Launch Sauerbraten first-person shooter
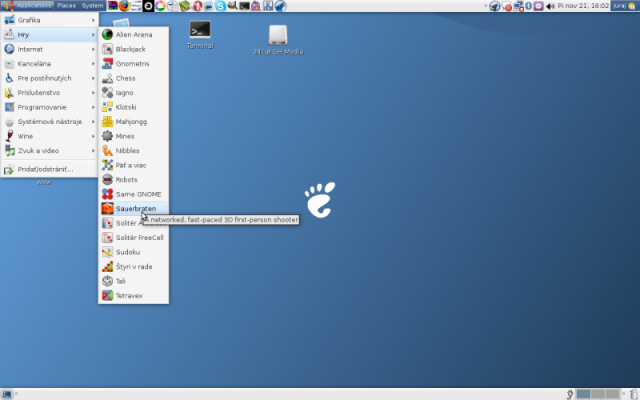640x400 pixels. tap(133, 209)
